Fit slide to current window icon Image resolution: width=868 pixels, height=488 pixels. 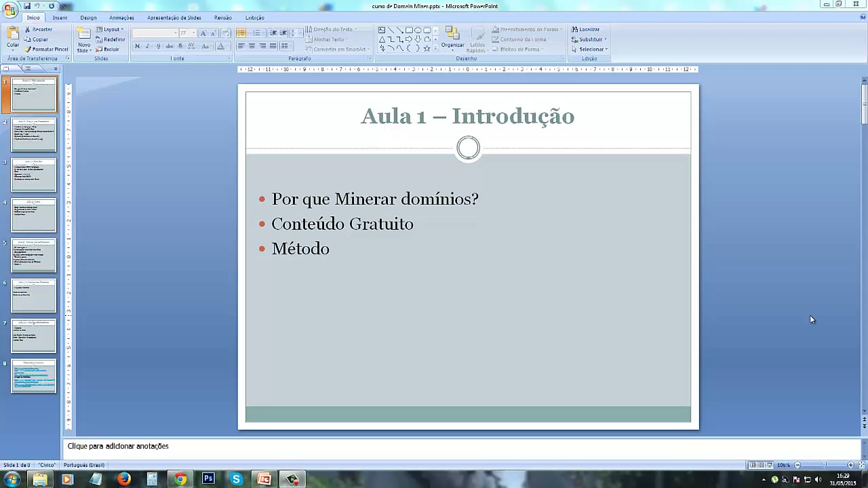(861, 465)
